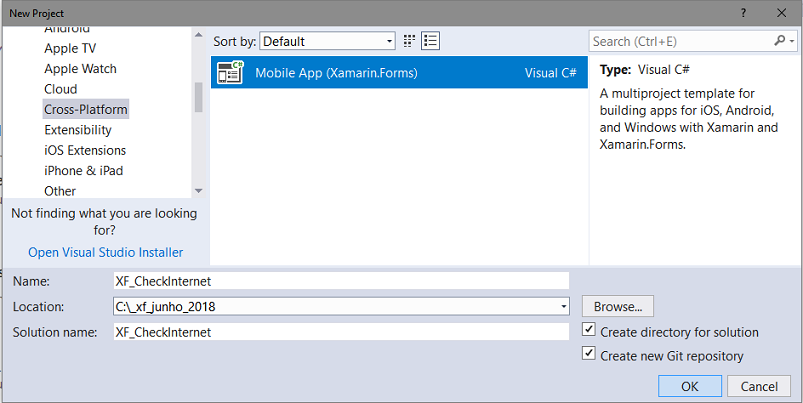Open the Sort by dropdown

pyautogui.click(x=327, y=41)
